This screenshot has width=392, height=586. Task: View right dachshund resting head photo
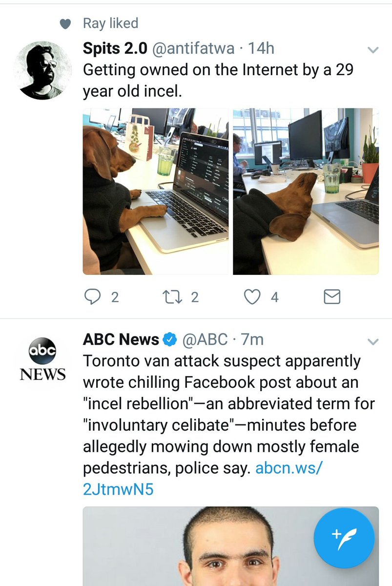click(x=306, y=191)
